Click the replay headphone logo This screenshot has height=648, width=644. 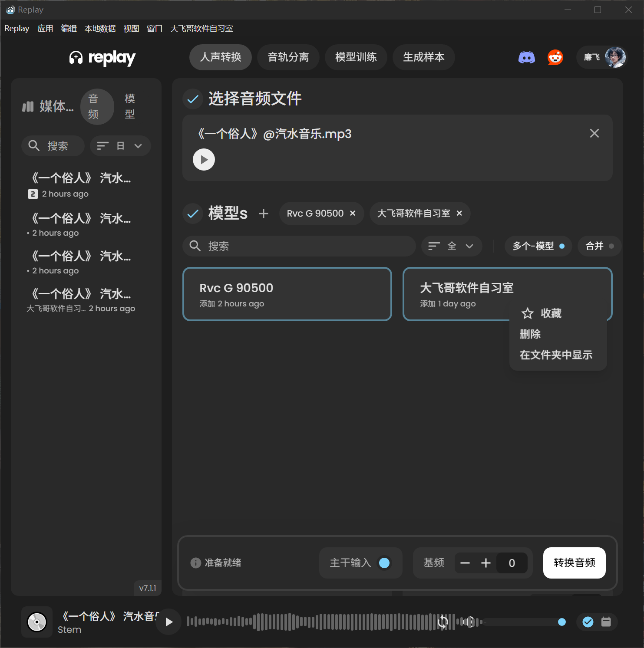[x=76, y=57]
